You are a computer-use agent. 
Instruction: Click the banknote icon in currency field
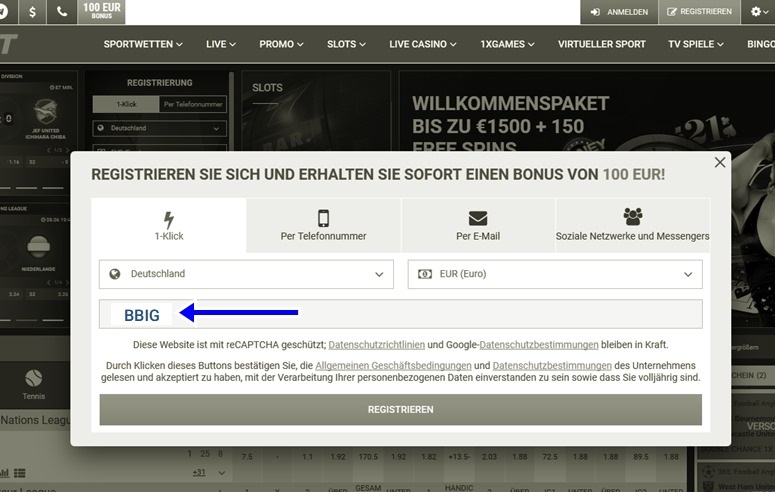(x=425, y=274)
